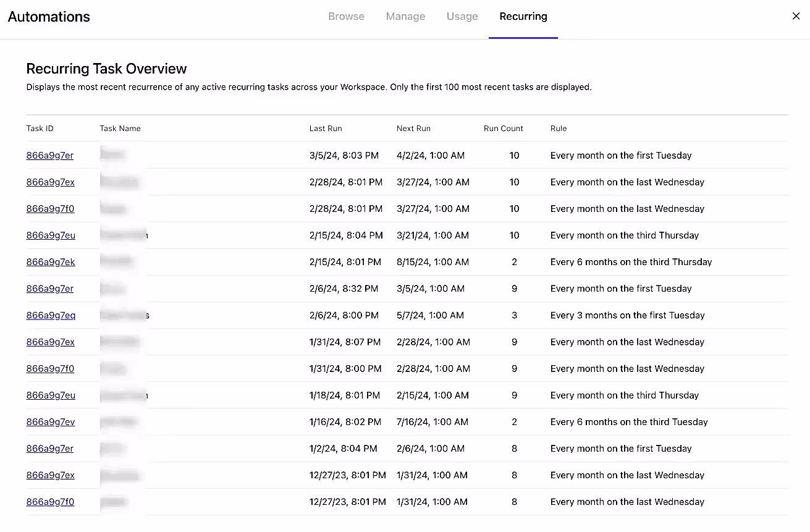Click task ID link 866a9g7eq

point(51,315)
